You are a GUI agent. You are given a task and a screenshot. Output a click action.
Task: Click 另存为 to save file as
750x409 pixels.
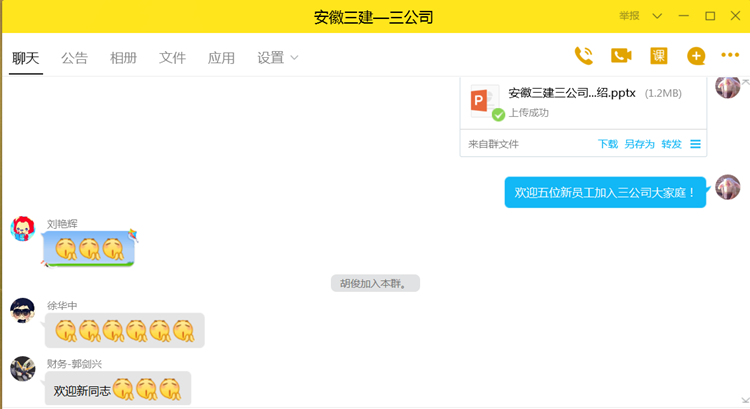coord(639,144)
